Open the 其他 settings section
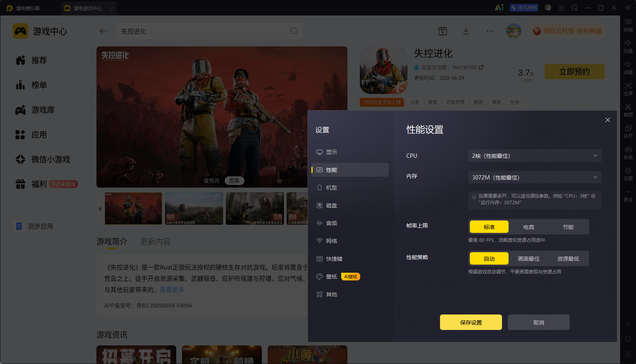The image size is (636, 364). click(x=350, y=294)
